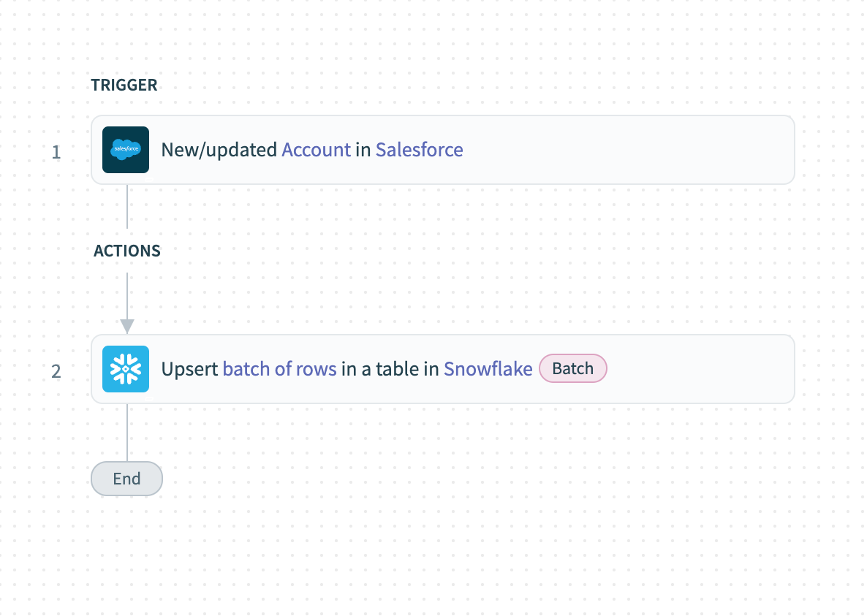Click the "in a table in" text in step 2
This screenshot has height=616, width=867.
tap(390, 369)
